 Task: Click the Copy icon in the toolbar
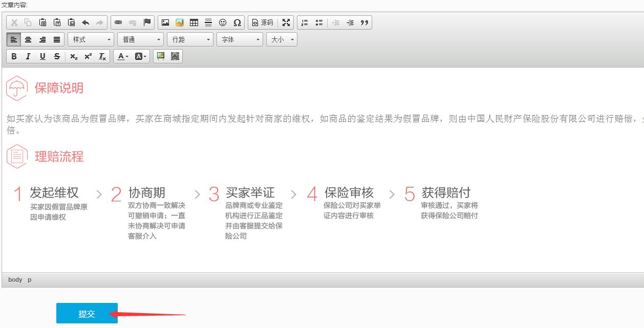[x=28, y=23]
